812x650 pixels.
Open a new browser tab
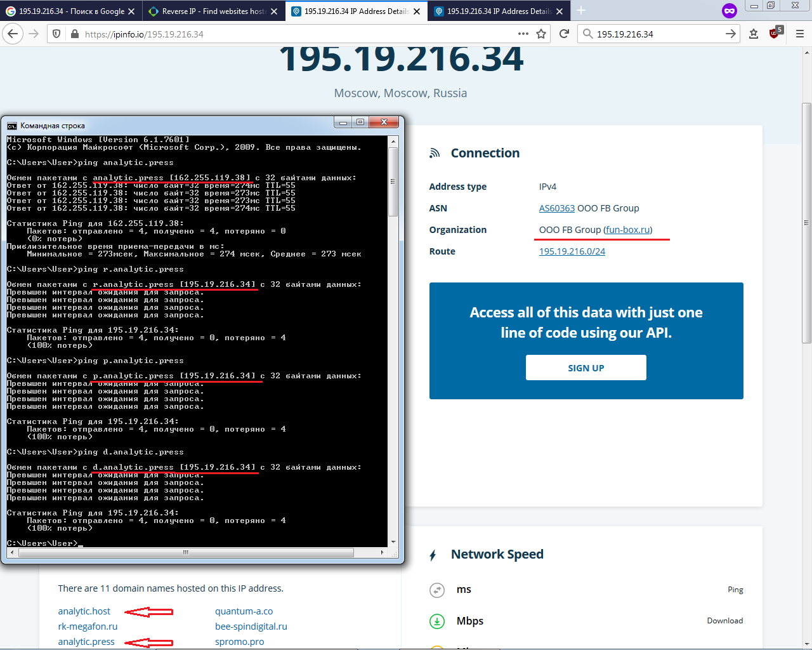[580, 11]
